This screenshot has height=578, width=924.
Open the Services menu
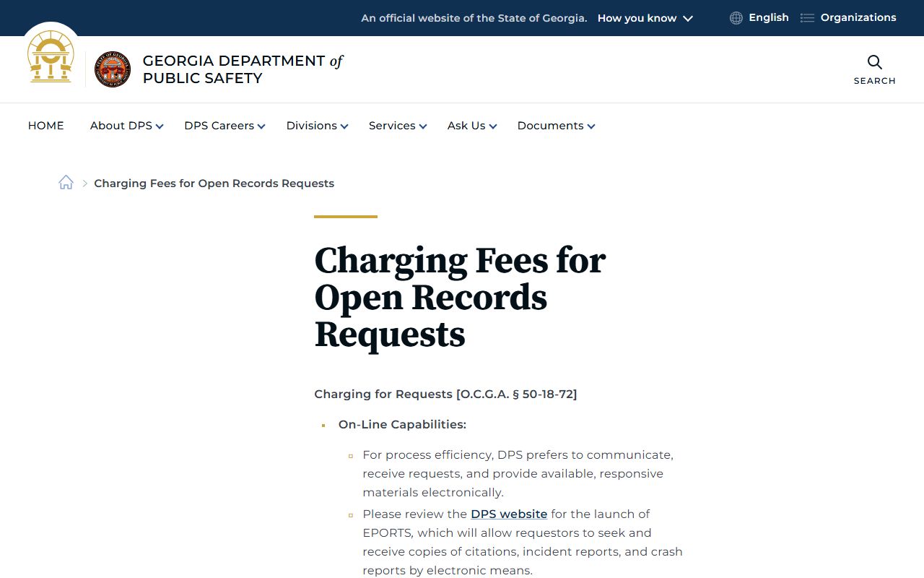coord(392,126)
